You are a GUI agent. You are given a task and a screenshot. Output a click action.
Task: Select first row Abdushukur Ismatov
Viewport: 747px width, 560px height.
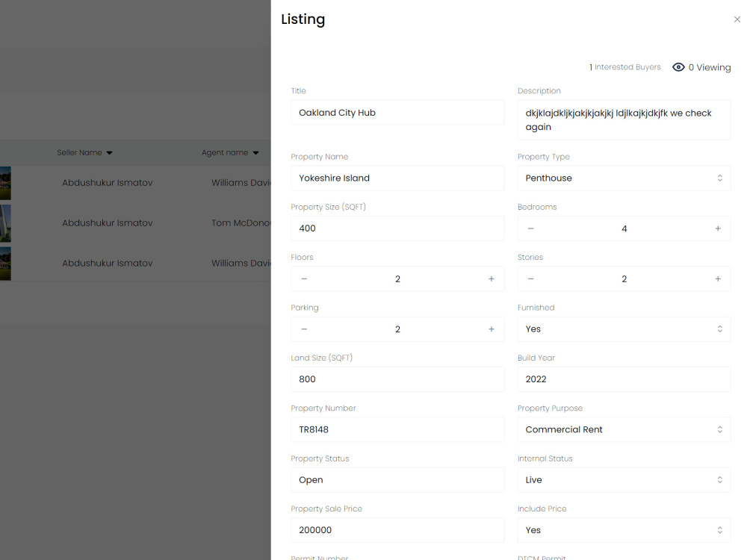(107, 183)
